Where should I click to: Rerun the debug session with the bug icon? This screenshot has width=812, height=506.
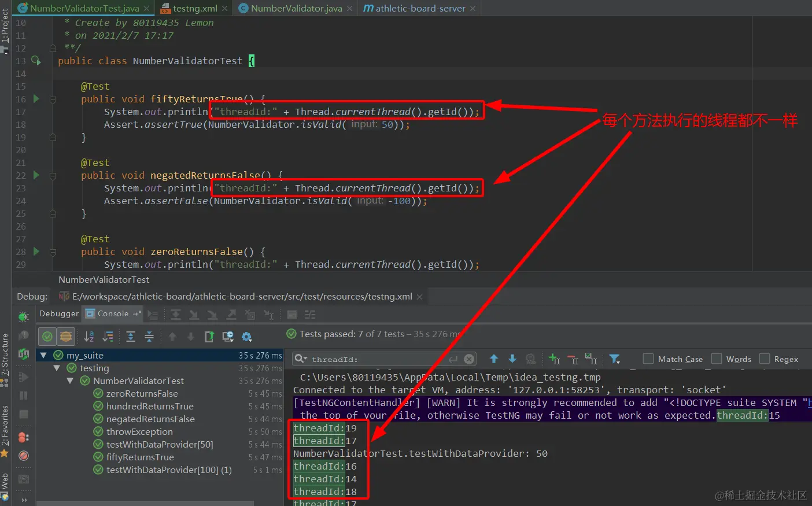pos(23,316)
